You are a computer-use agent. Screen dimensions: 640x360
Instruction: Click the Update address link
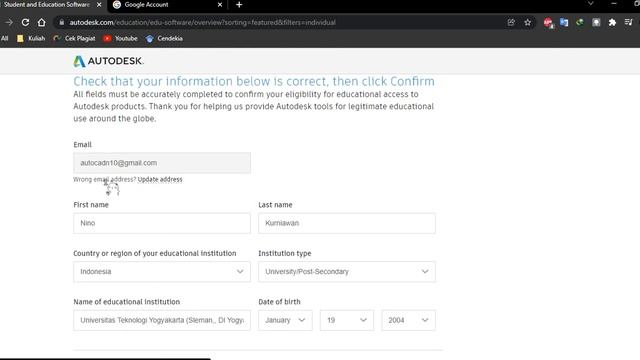coord(160,180)
